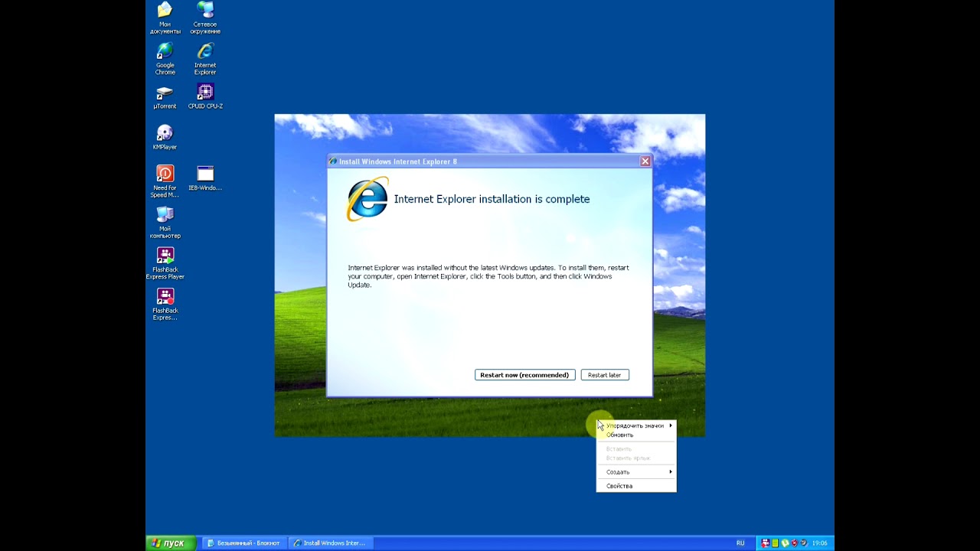Click the heading Internet Explorer installation is complete
980x551 pixels.
pos(492,199)
